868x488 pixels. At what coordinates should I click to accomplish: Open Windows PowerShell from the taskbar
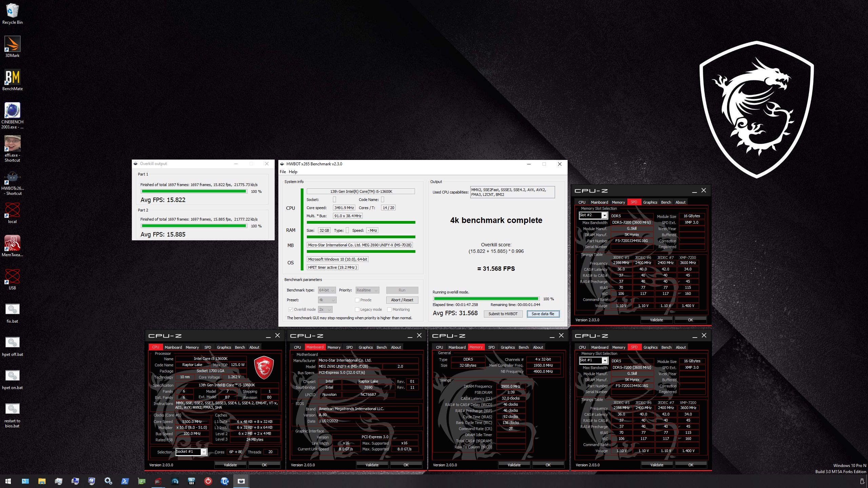click(x=125, y=481)
